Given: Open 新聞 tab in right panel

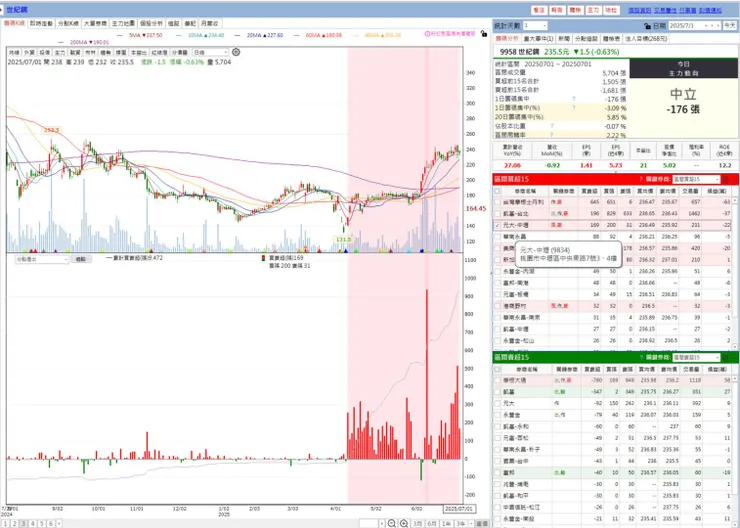Looking at the screenshot, I should pos(564,39).
